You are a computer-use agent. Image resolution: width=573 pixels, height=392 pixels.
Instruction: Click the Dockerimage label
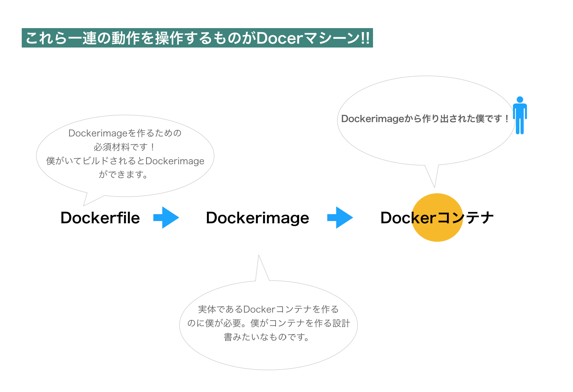click(257, 218)
